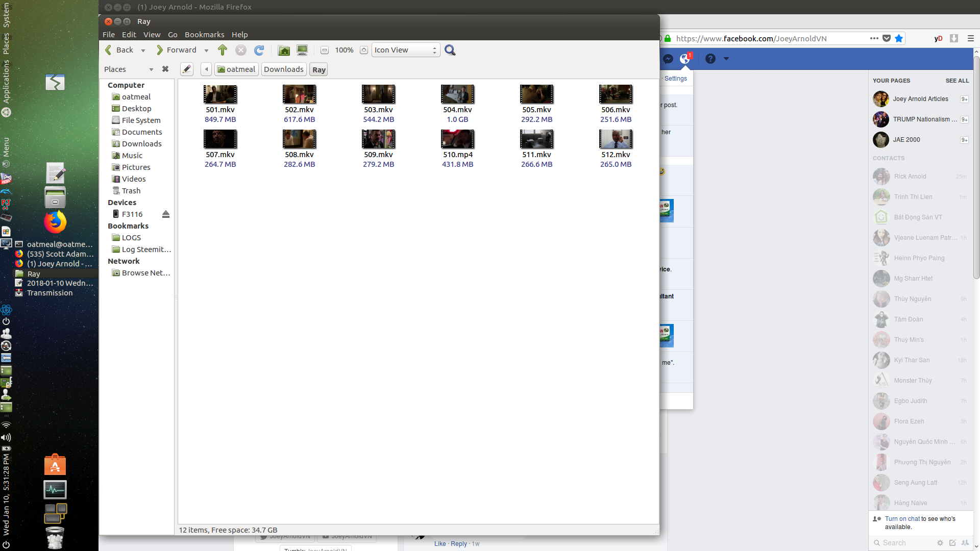Go to Downloads in the path bar
980x551 pixels.
pyautogui.click(x=284, y=69)
